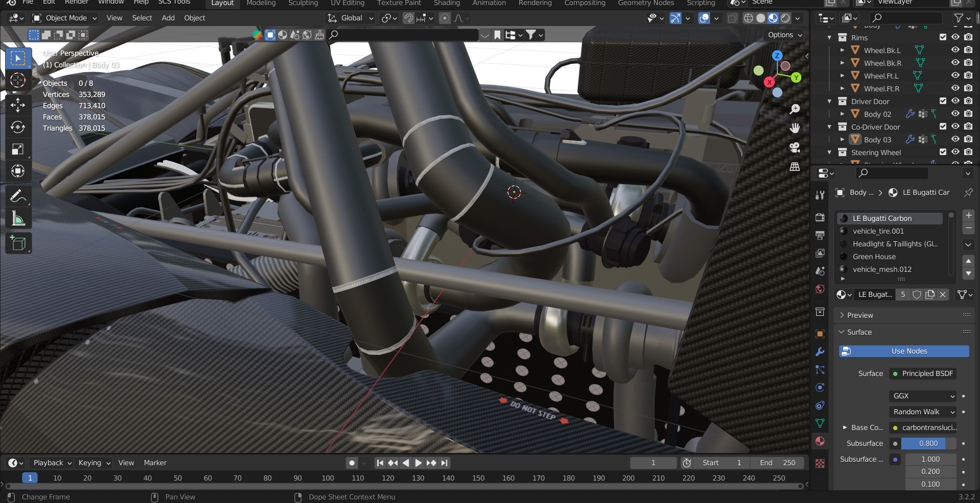Jump to the timeline start frame
Viewport: 980px width, 503px height.
click(380, 463)
